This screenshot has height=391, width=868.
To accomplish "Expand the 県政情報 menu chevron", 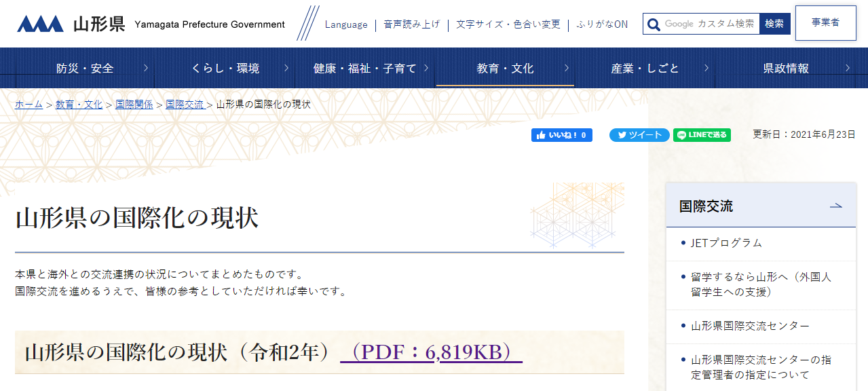I will coord(848,68).
